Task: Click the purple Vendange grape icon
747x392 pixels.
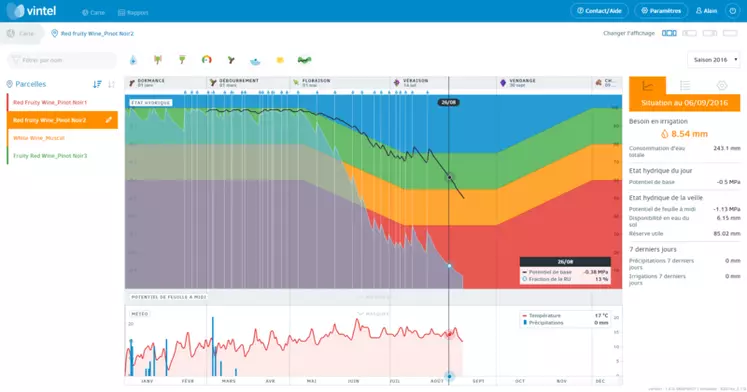Action: 503,83
